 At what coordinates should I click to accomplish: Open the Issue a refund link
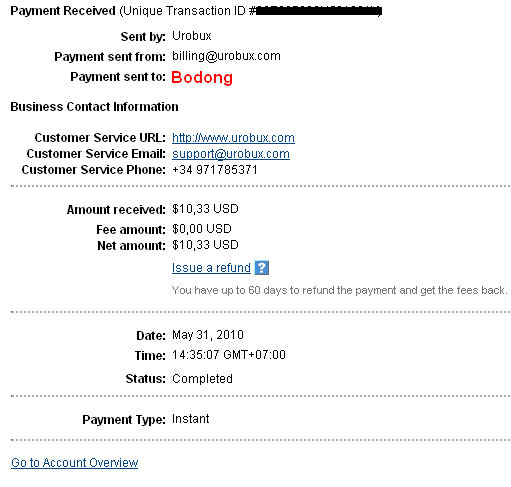tap(211, 268)
